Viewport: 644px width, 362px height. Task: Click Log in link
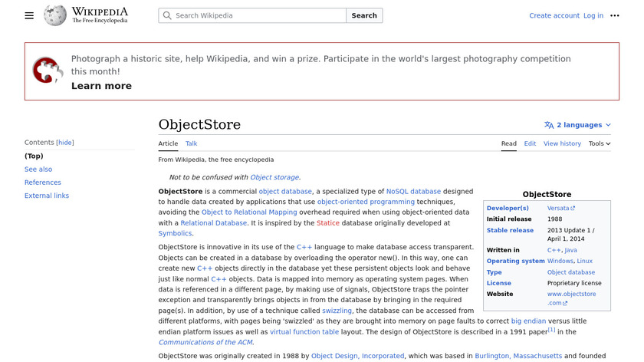pyautogui.click(x=593, y=15)
